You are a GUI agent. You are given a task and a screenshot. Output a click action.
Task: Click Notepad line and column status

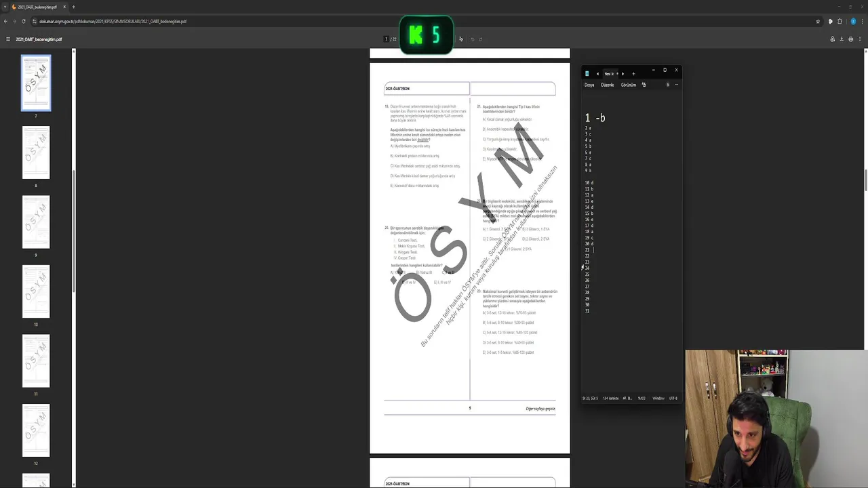coord(590,399)
